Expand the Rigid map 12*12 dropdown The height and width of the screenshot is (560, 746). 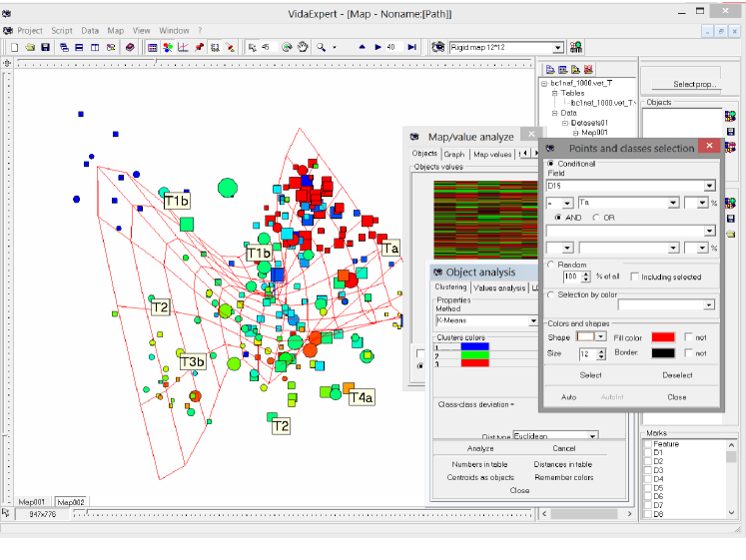[x=557, y=47]
